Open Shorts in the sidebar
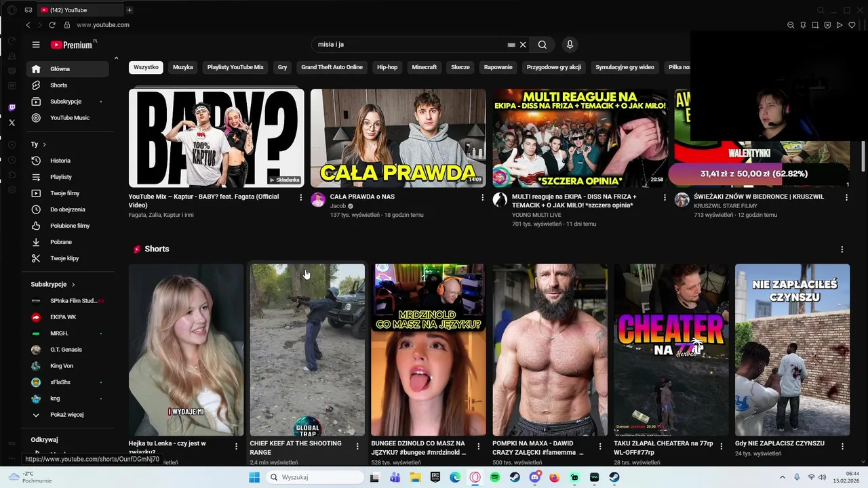 coord(67,85)
